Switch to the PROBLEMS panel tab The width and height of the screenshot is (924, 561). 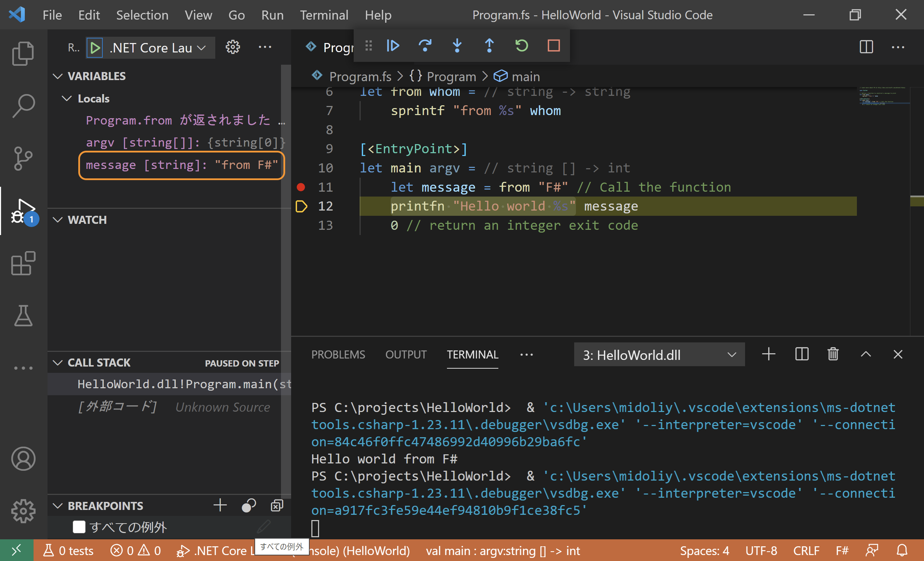click(338, 355)
